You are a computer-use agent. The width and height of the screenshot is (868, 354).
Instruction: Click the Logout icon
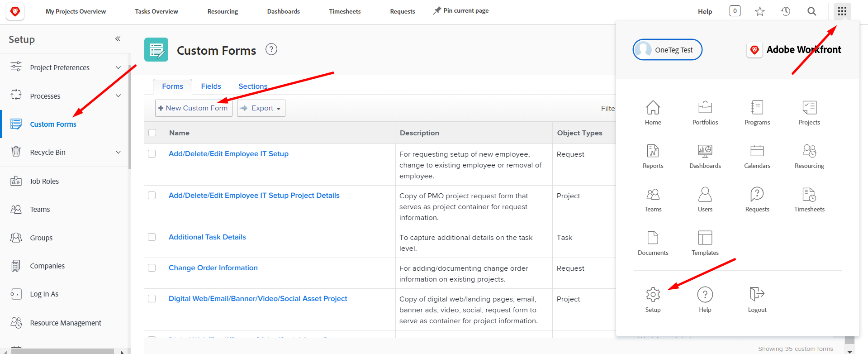[757, 295]
